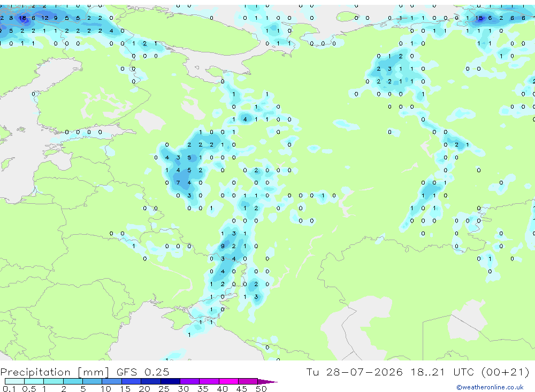Open the weatheronline.co.uk copyright link
The height and width of the screenshot is (392, 535).
coord(490,387)
